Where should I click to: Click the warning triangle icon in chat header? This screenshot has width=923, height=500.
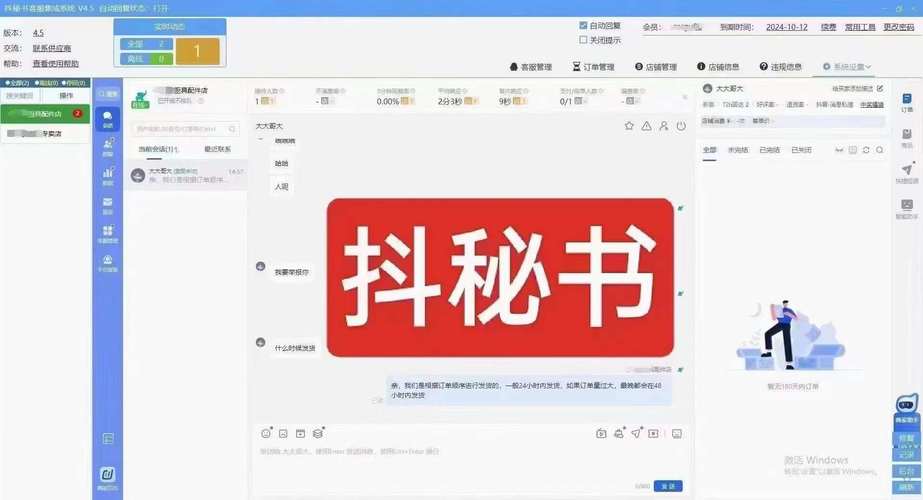pyautogui.click(x=646, y=126)
